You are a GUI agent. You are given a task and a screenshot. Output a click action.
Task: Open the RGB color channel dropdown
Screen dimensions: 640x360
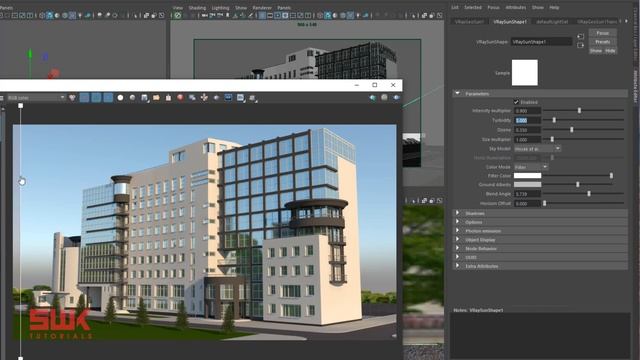point(36,98)
